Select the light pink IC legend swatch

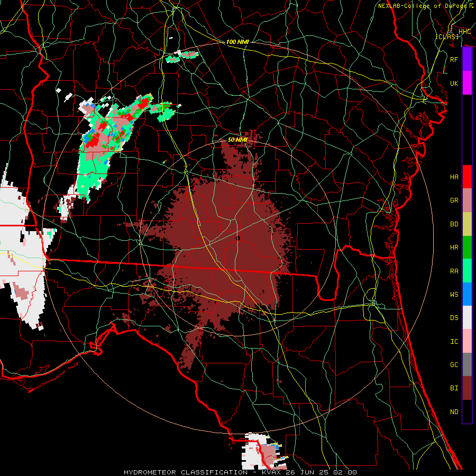click(x=467, y=341)
